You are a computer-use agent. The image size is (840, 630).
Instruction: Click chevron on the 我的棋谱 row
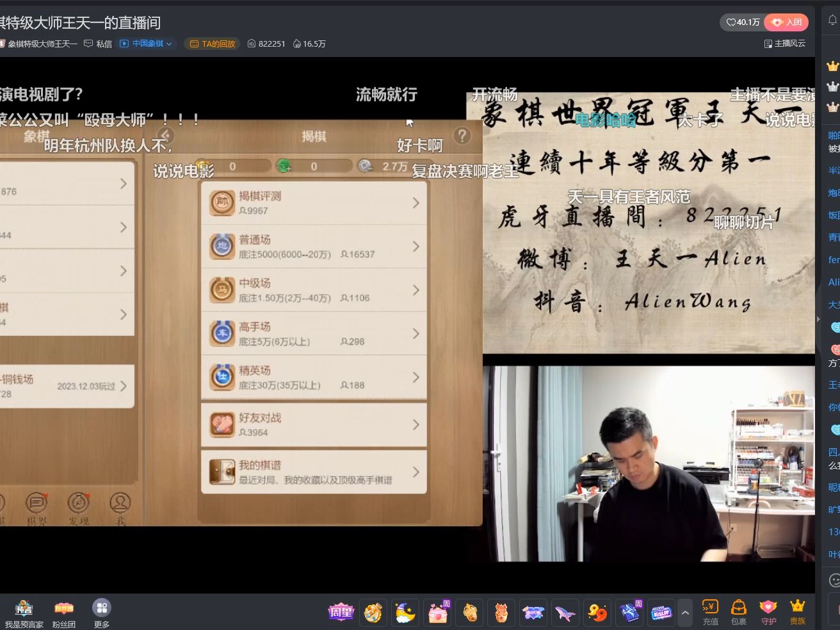pyautogui.click(x=416, y=472)
